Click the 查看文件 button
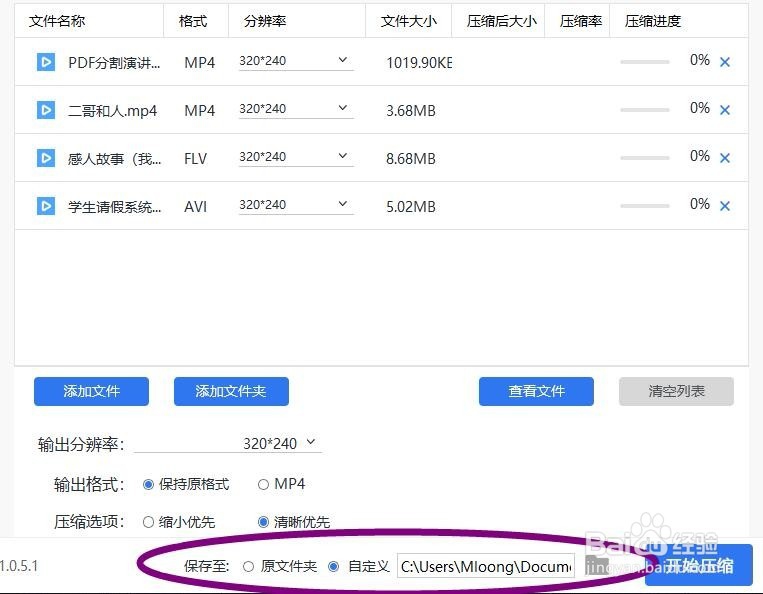Viewport: 763px width, 594px height. pyautogui.click(x=536, y=391)
